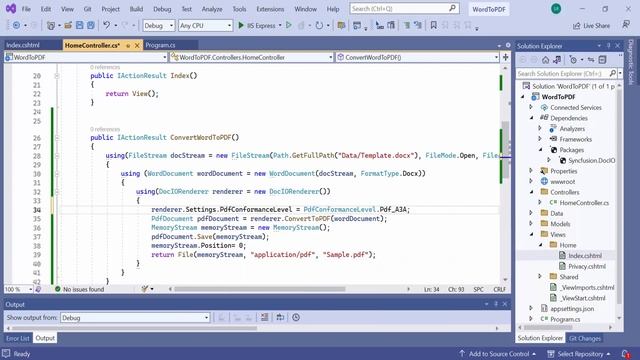Click the Home icon in Solution Explorer toolbar

(x=546, y=60)
